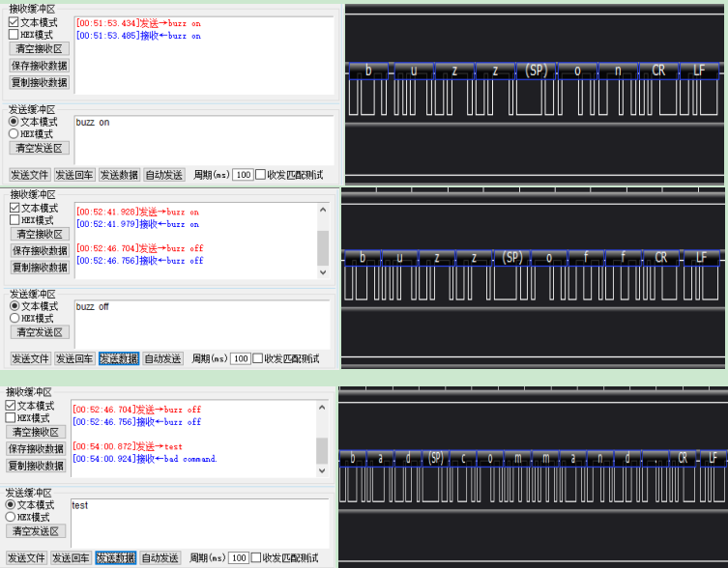Click 清空接收区 button in the top panel
Viewport: 728px width, 568px height.
point(39,48)
